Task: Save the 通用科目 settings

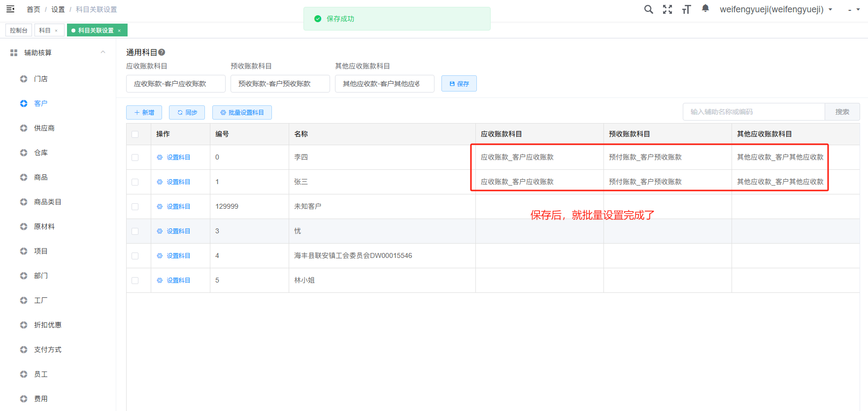Action: coord(459,84)
